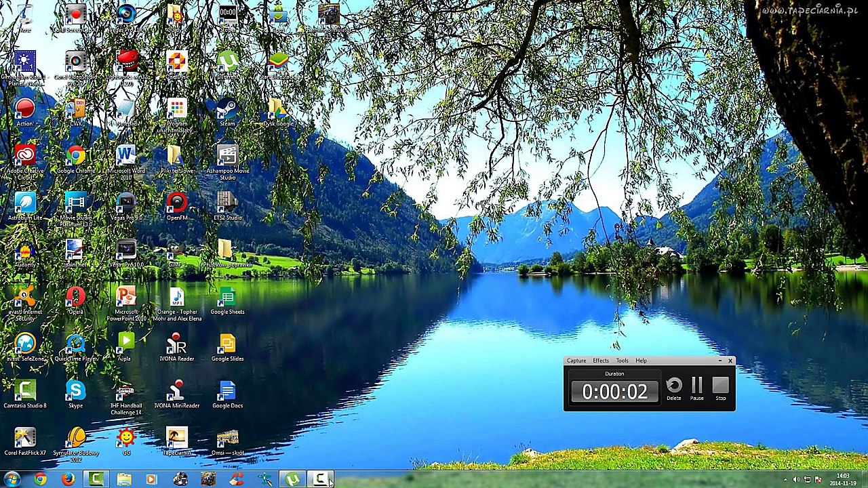Open CCleaner from the taskbar

coord(236,480)
